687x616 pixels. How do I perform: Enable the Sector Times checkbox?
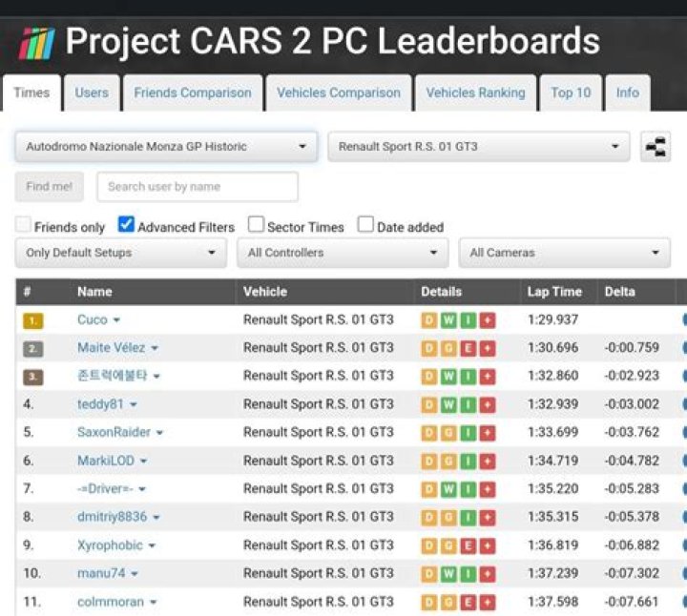(x=256, y=225)
